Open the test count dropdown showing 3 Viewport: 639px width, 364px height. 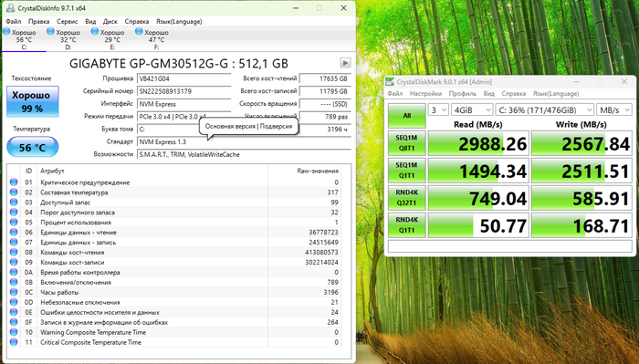(438, 110)
